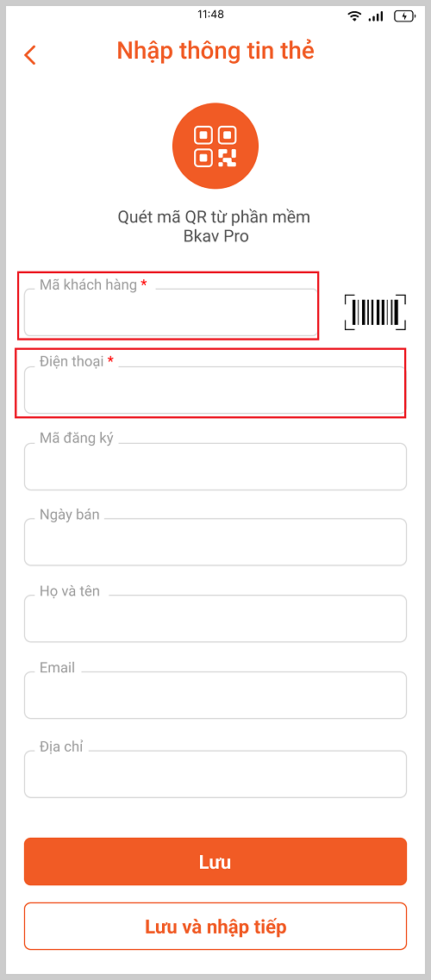Screen dimensions: 431x980
Task: Tap the Quét mã QR instruction text
Action: (215, 227)
